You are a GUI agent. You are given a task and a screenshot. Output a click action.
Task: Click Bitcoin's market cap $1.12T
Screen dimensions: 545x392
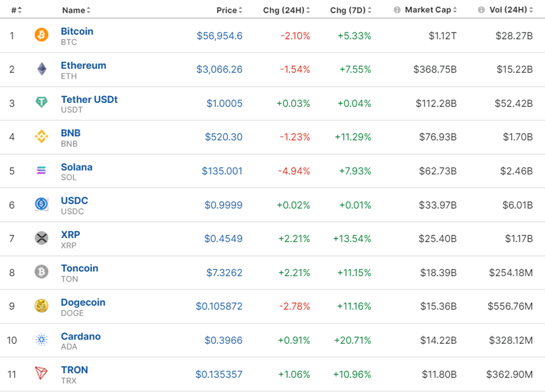click(x=443, y=35)
